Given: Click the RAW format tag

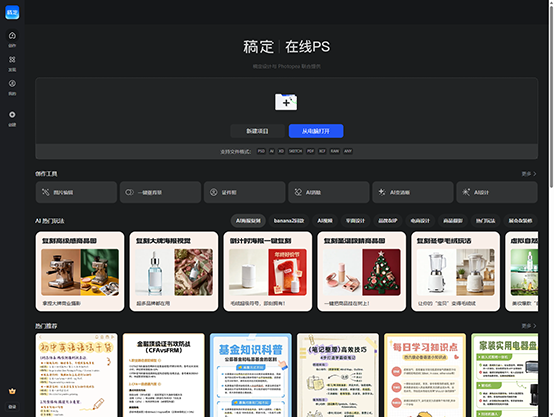Looking at the screenshot, I should point(335,151).
